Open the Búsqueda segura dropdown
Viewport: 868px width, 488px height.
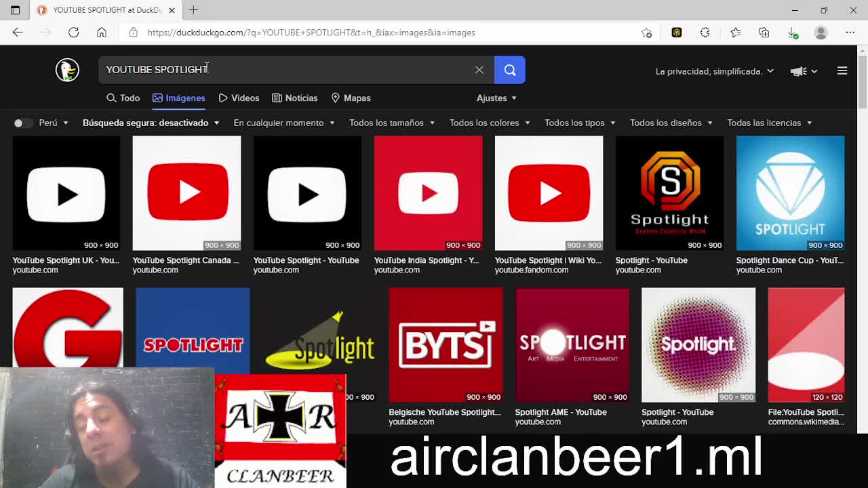[x=151, y=123]
